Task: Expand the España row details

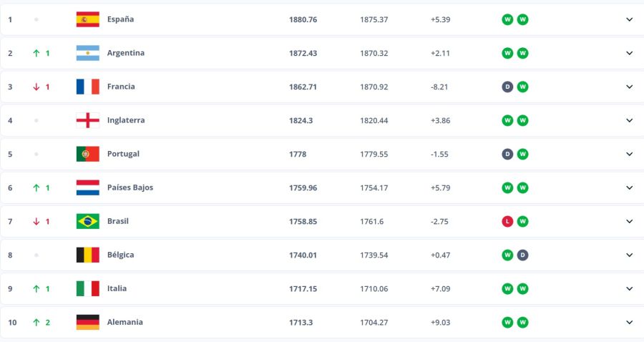Action: click(x=630, y=19)
